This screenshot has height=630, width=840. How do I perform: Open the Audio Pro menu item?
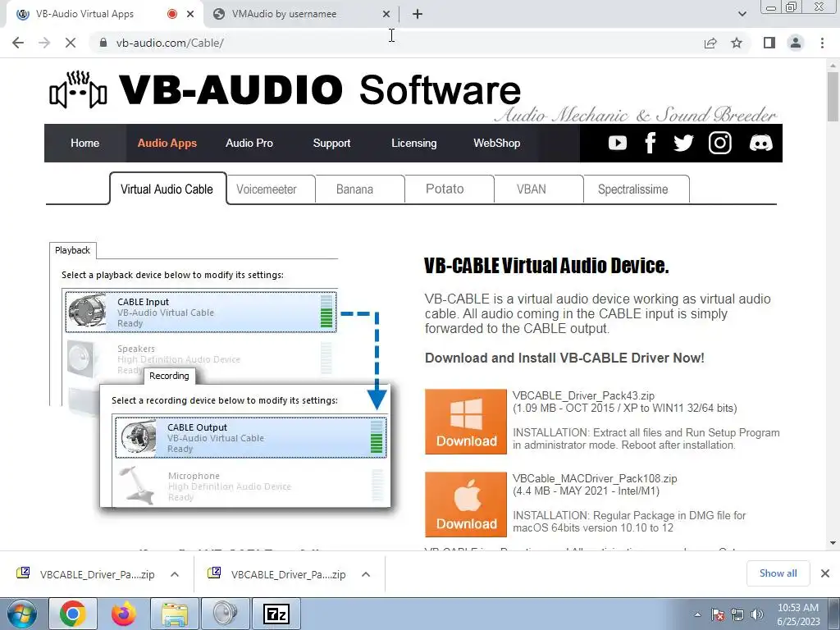click(x=249, y=143)
